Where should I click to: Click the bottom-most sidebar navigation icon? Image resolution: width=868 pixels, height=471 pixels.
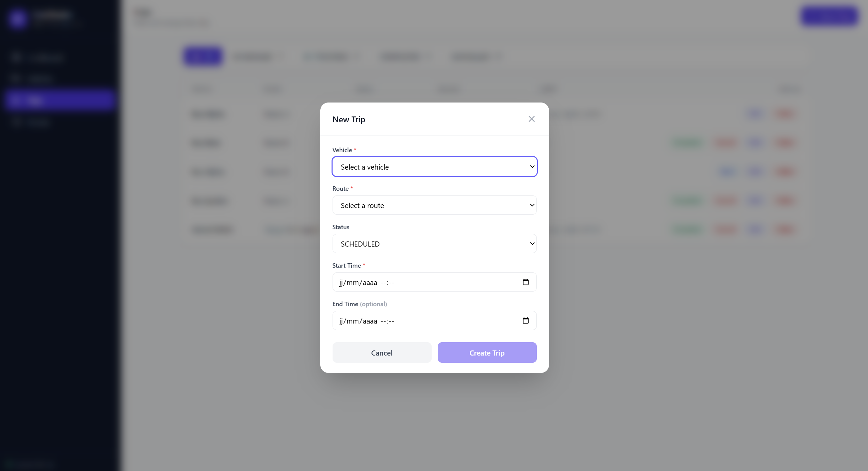click(16, 122)
